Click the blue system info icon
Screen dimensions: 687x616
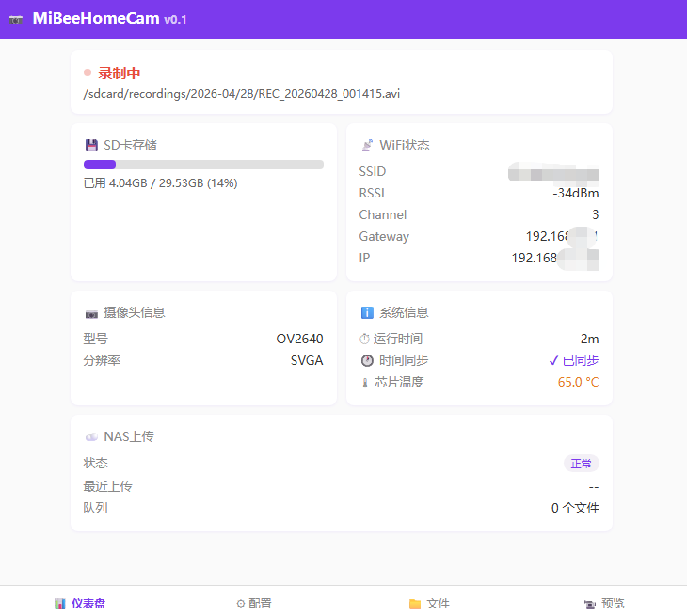(367, 312)
